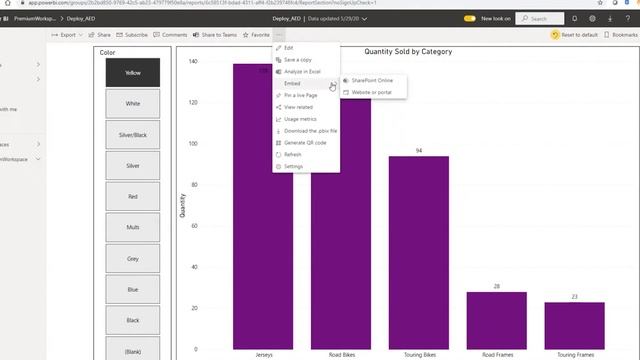Select the Yellow color slicer button
The image size is (640, 360).
click(133, 73)
